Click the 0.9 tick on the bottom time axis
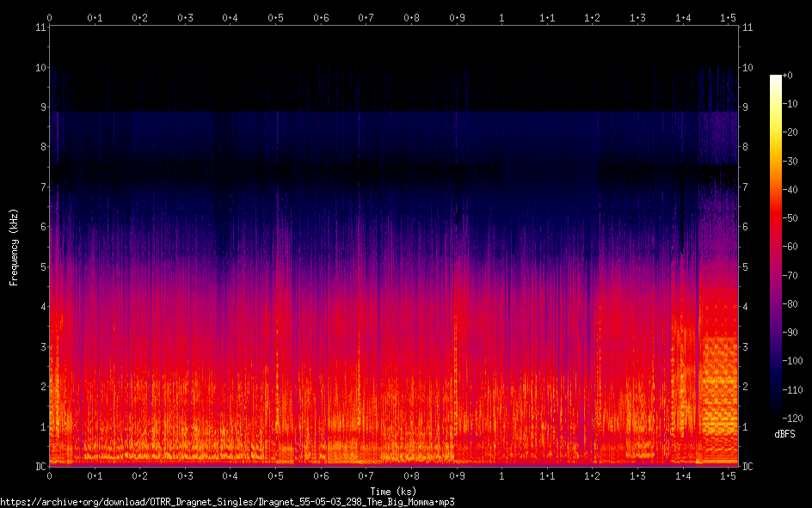Viewport: 812px width, 508px height. pos(457,475)
